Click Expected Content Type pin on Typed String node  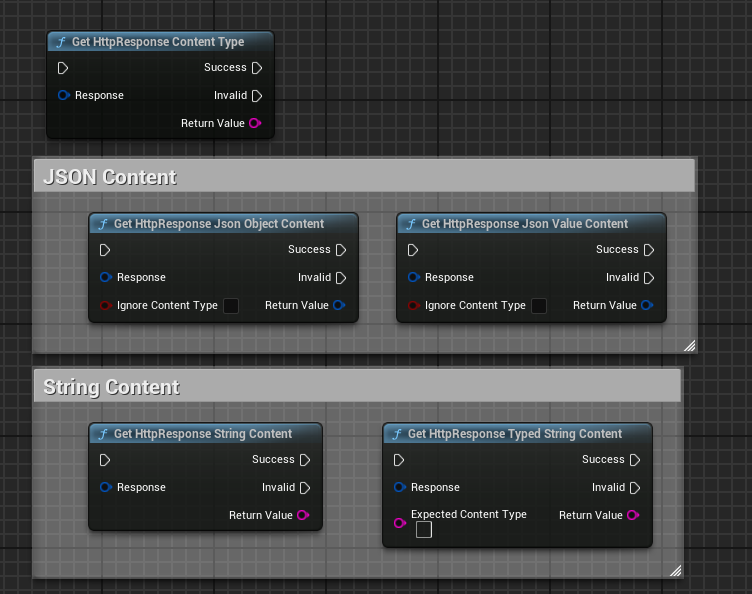[x=399, y=523]
